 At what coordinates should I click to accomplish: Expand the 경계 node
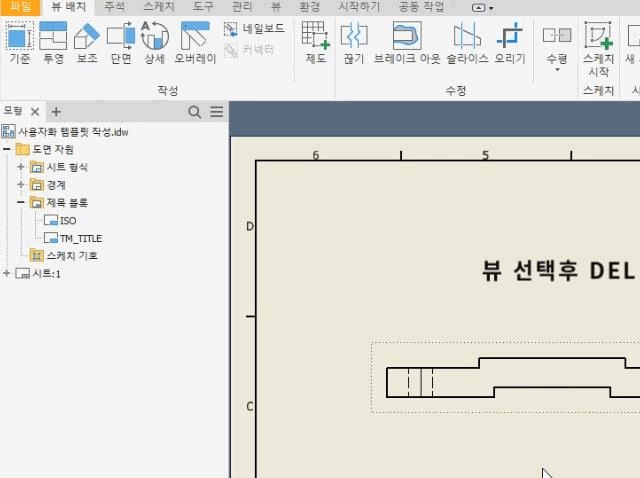pos(21,185)
